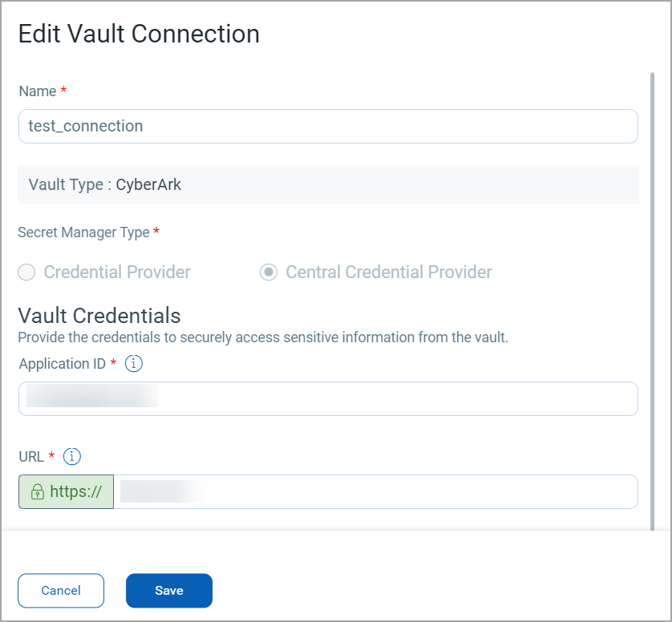Click the Save button
The height and width of the screenshot is (622, 672).
[168, 590]
